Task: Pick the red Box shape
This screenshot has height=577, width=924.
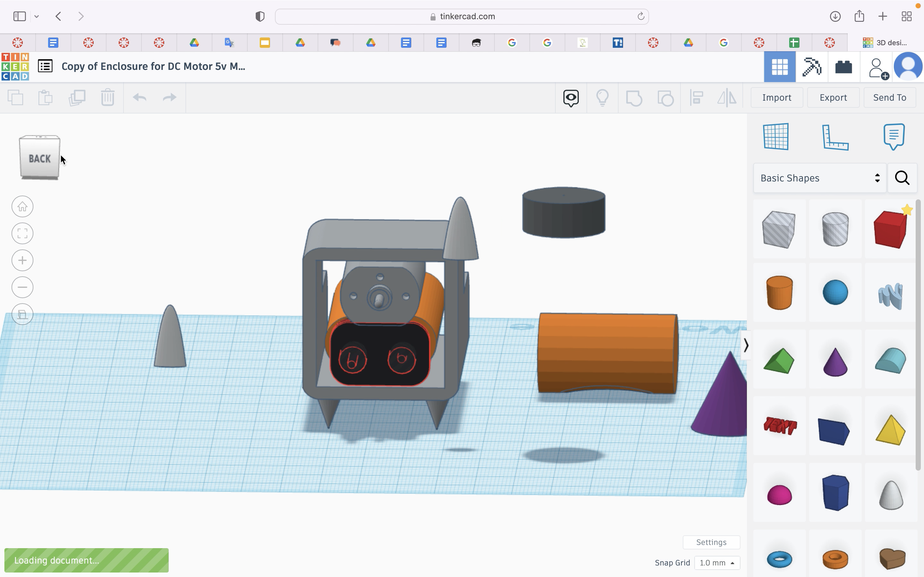Action: (x=890, y=230)
